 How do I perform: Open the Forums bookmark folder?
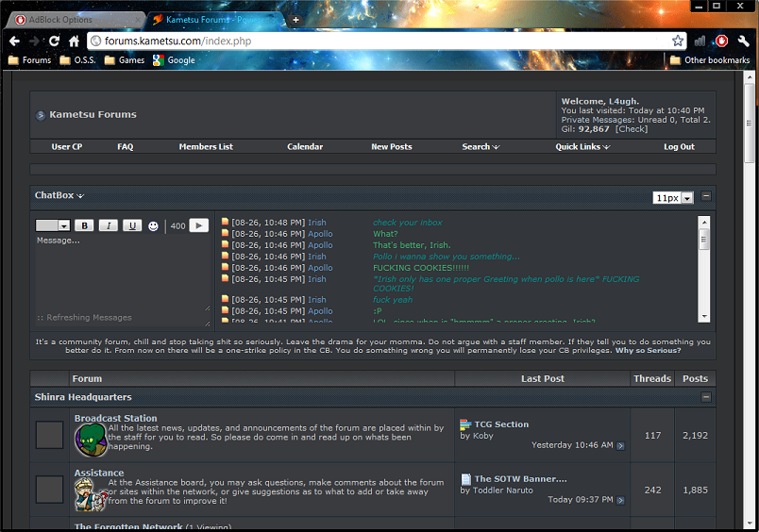[30, 60]
